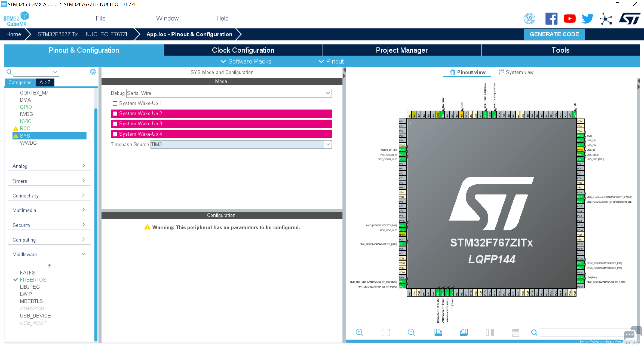The height and width of the screenshot is (347, 644).
Task: Expand the Connectivity category
Action: pos(49,195)
